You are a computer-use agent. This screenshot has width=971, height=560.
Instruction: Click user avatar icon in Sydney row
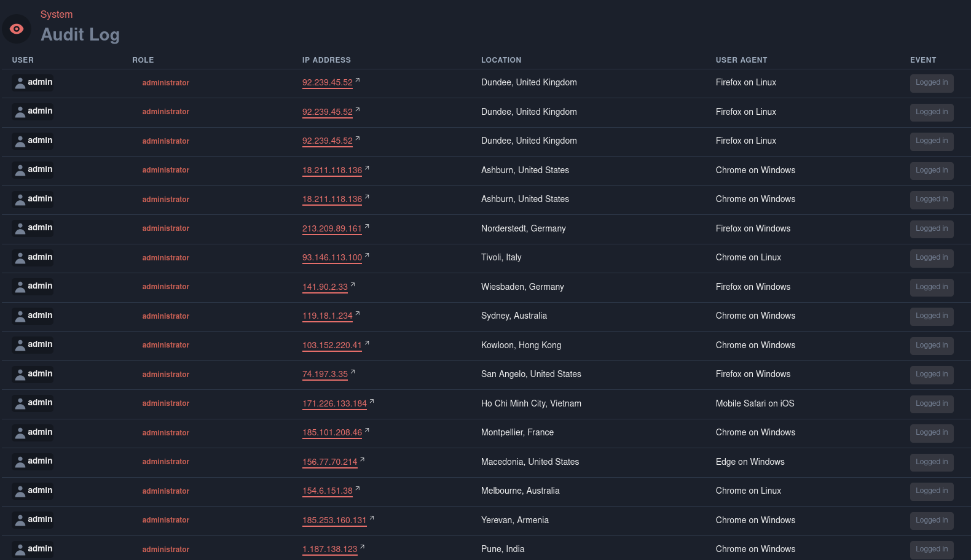point(20,316)
